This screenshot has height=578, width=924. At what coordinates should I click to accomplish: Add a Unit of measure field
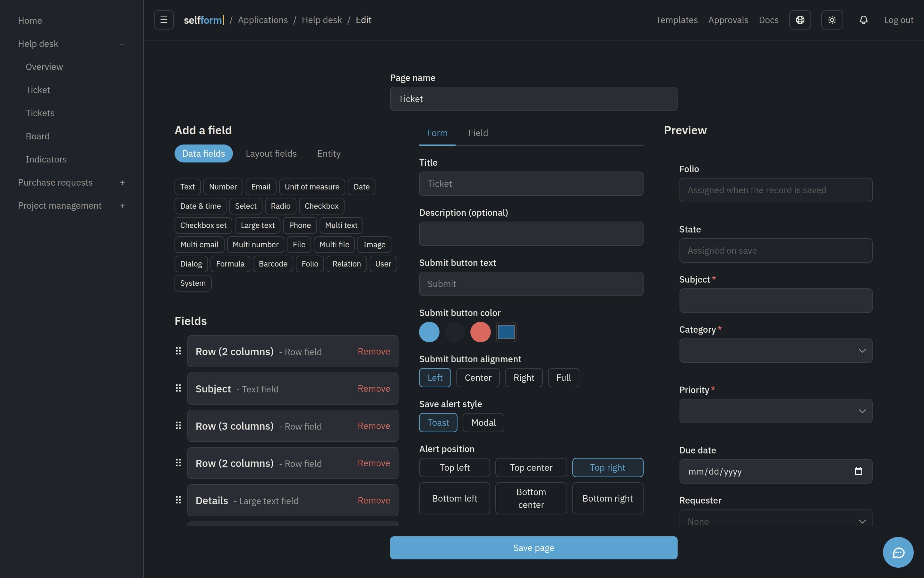coord(312,187)
